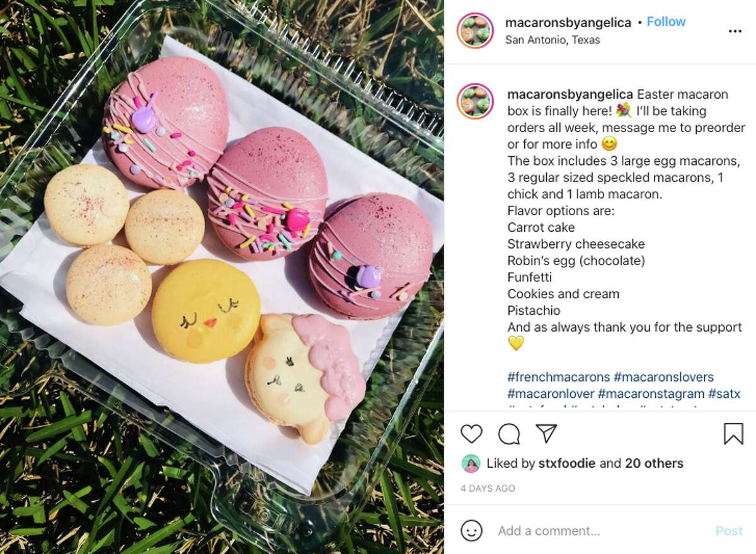This screenshot has height=554, width=756.
Task: Open the San Antonio, Texas location
Action: click(553, 40)
